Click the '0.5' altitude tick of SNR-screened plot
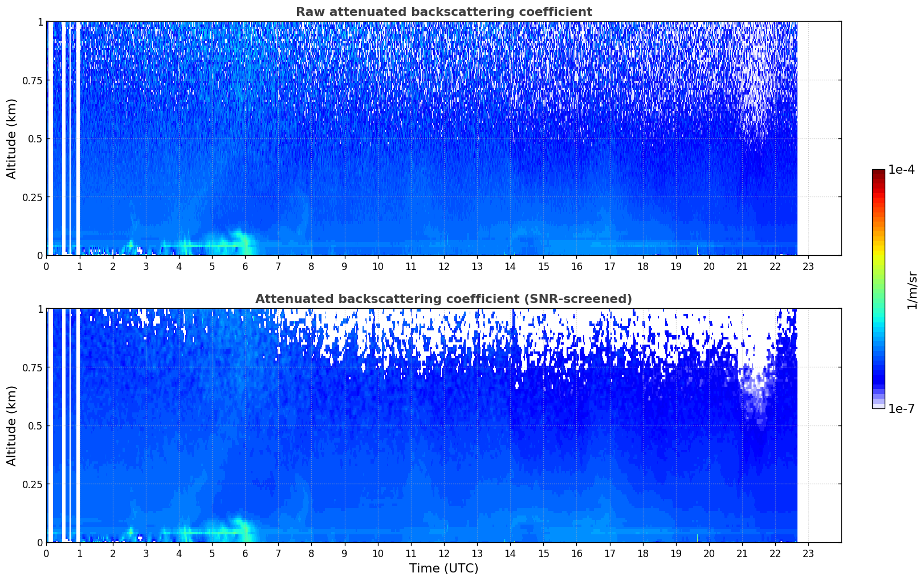The width and height of the screenshot is (924, 581). tap(35, 425)
